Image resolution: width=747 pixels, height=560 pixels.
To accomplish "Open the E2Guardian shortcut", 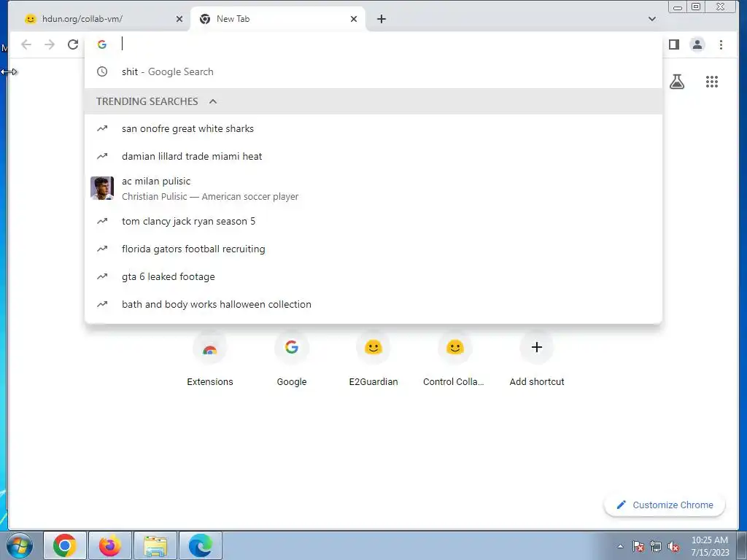I will point(373,360).
